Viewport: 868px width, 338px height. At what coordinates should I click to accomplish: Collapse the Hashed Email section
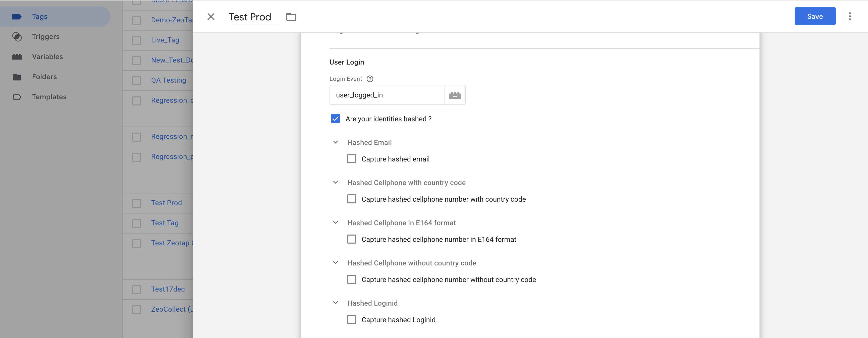pos(335,142)
